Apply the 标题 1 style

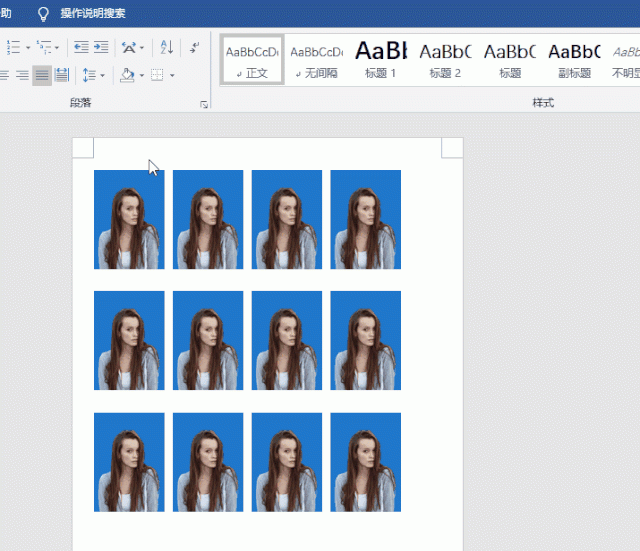[x=381, y=60]
